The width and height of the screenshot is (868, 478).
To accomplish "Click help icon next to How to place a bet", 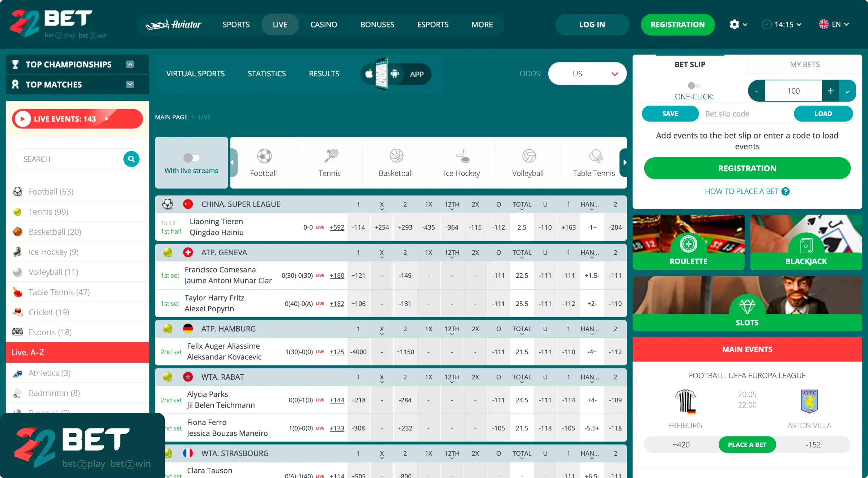I will point(786,192).
